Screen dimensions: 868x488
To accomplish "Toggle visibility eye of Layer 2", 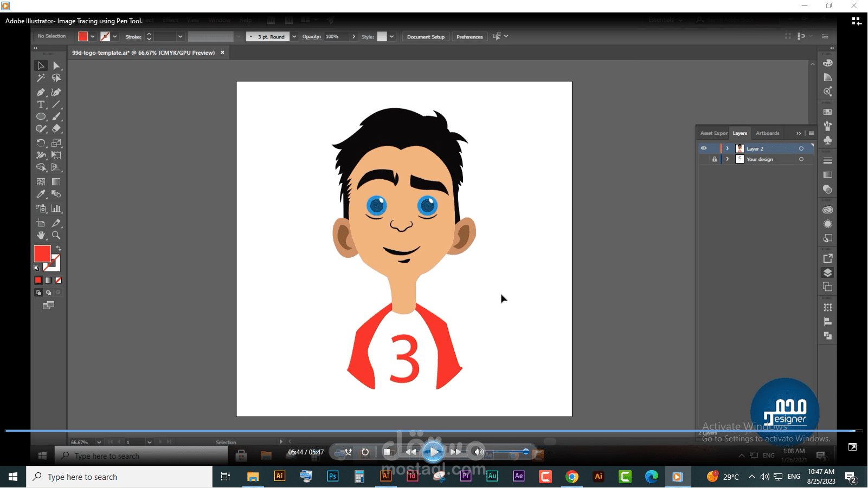I will pyautogui.click(x=704, y=148).
